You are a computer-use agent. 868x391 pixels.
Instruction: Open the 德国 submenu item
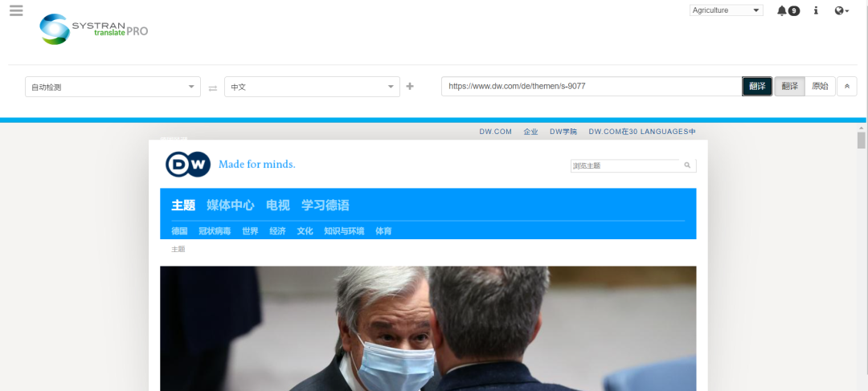[x=179, y=231]
